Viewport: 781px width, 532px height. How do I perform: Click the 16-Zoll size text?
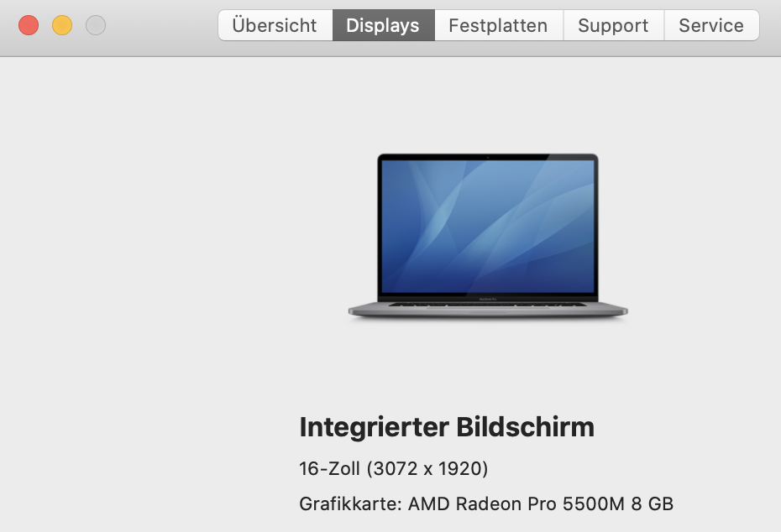tap(329, 468)
